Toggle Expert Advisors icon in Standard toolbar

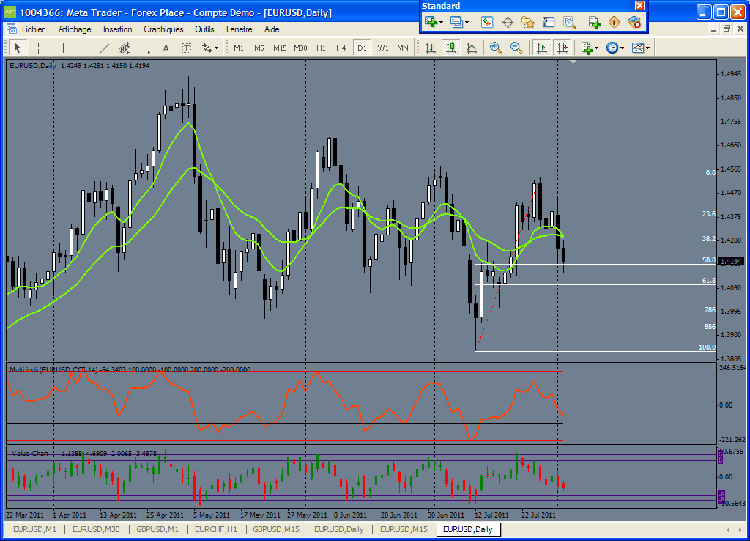point(635,22)
